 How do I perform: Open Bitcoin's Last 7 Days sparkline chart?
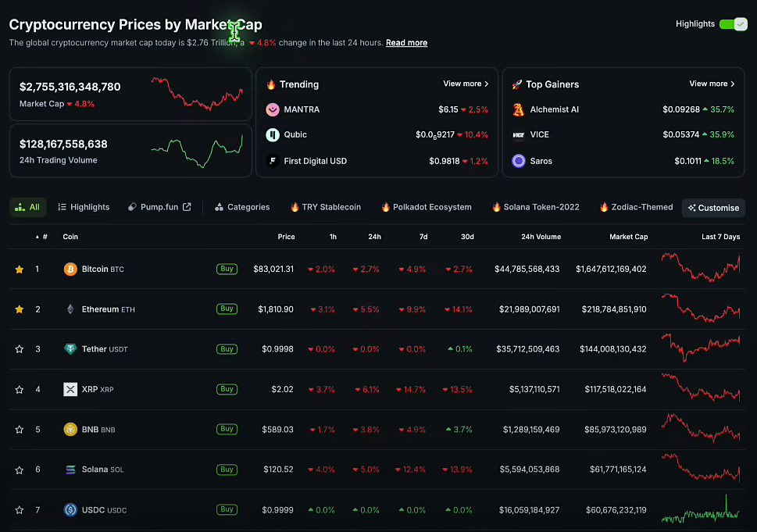click(x=701, y=268)
